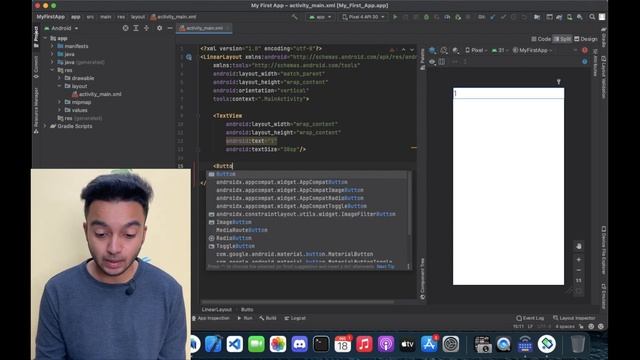640x360 pixels.
Task: Toggle the Palette side tab
Action: [x=422, y=59]
